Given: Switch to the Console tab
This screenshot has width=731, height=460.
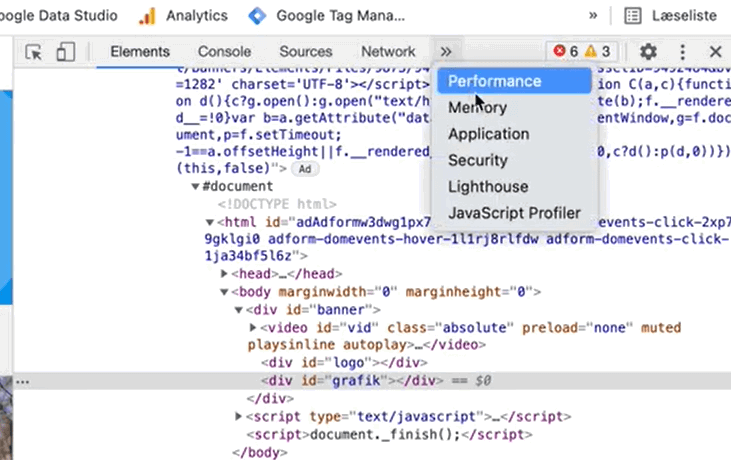Looking at the screenshot, I should click(x=224, y=52).
